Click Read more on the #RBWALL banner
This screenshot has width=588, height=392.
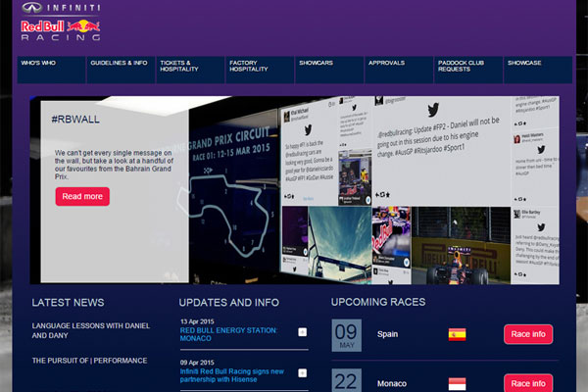pos(82,197)
